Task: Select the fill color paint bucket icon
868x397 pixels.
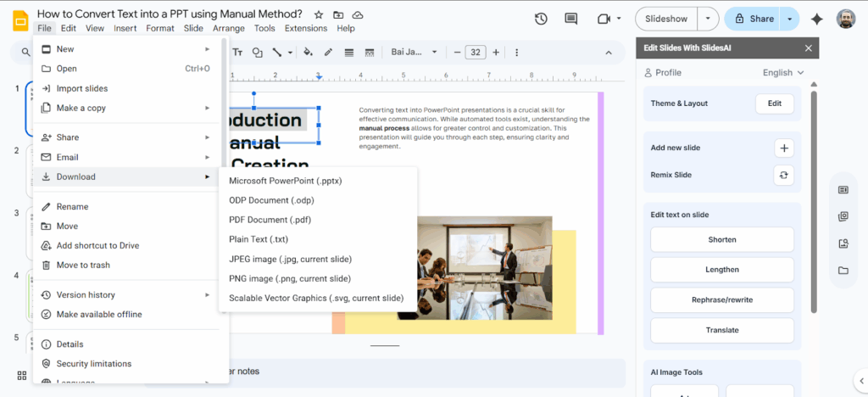Action: (308, 53)
